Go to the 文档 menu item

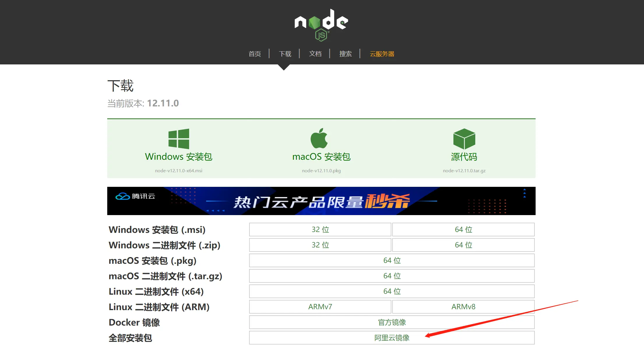coord(315,54)
